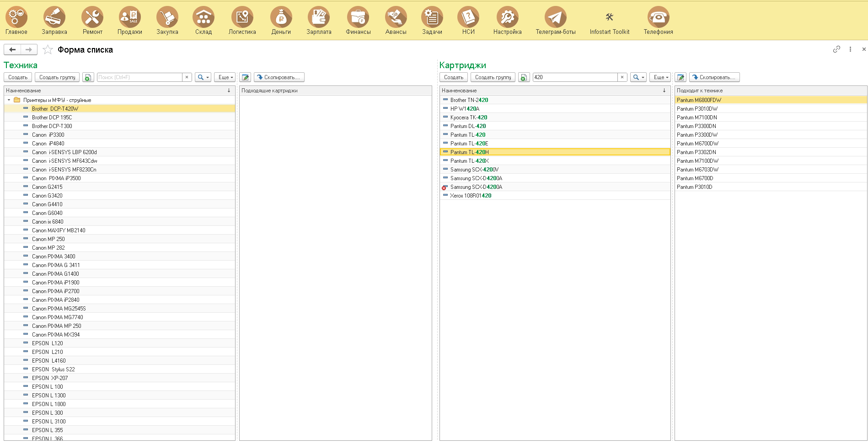Click the edit pencil icon above Подходит к технике
The image size is (868, 444).
680,77
